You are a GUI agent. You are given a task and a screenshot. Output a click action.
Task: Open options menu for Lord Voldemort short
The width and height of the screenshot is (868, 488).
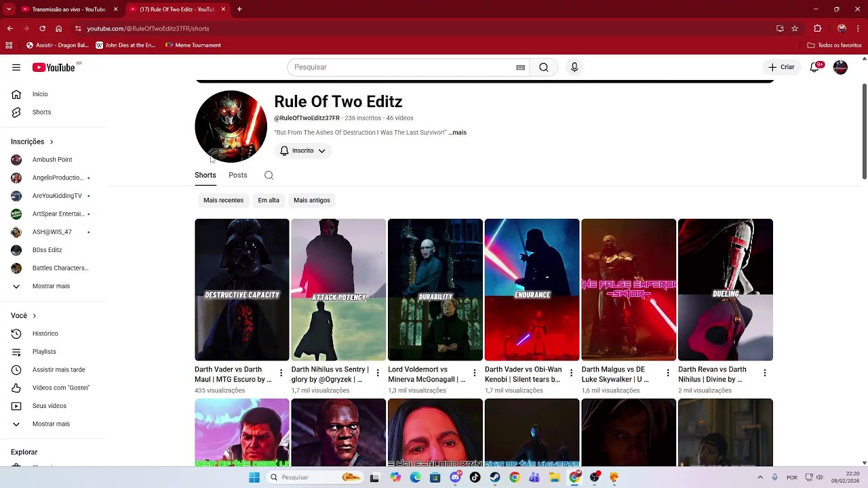[x=475, y=373]
